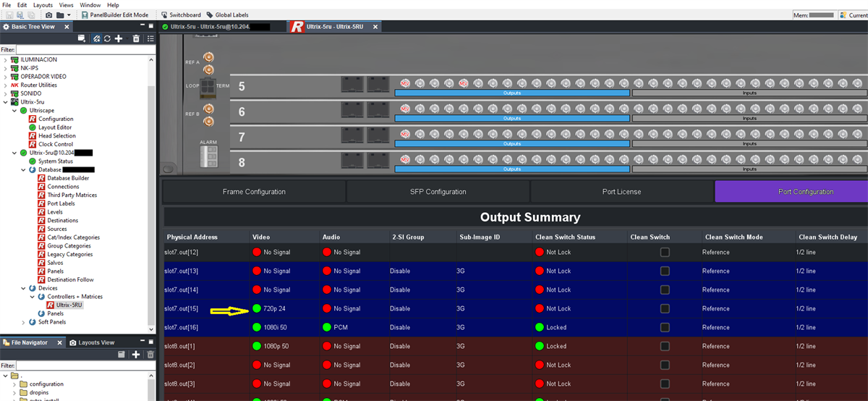Open the Help menu
Screen dimensions: 868x401
(x=113, y=4)
